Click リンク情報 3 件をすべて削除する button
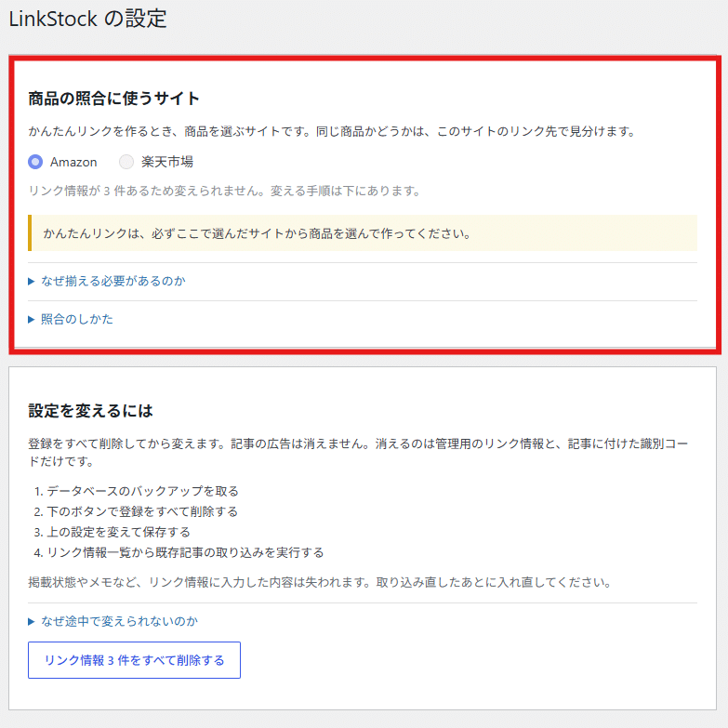This screenshot has height=728, width=728. [x=134, y=660]
